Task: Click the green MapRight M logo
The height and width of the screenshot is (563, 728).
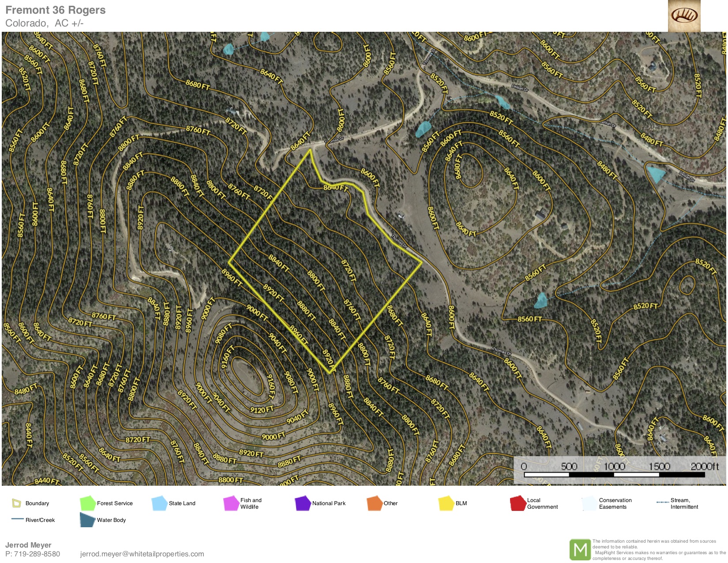Action: coord(580,550)
